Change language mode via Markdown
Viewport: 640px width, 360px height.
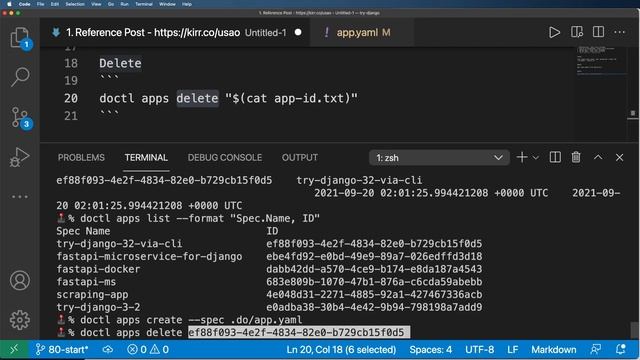click(x=553, y=349)
